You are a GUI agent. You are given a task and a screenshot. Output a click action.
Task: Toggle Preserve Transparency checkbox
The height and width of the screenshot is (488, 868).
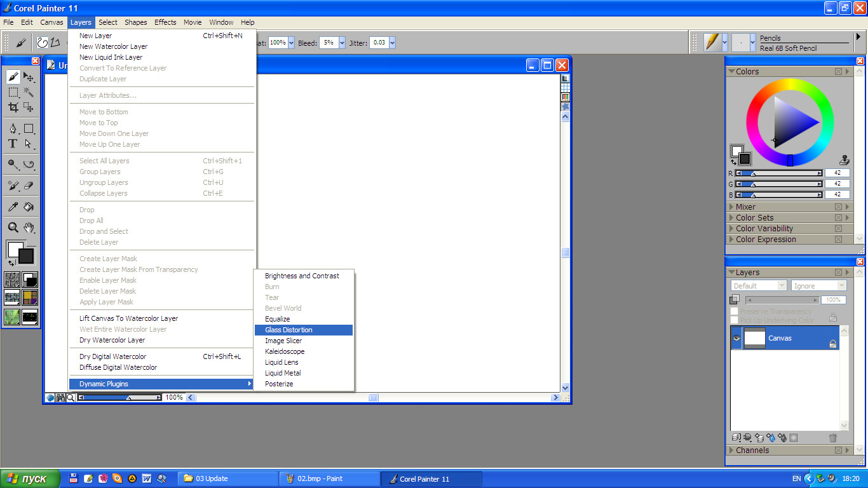(x=735, y=311)
